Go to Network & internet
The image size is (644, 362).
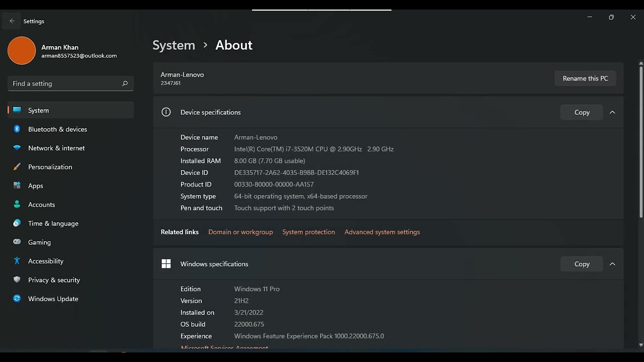tap(71, 148)
